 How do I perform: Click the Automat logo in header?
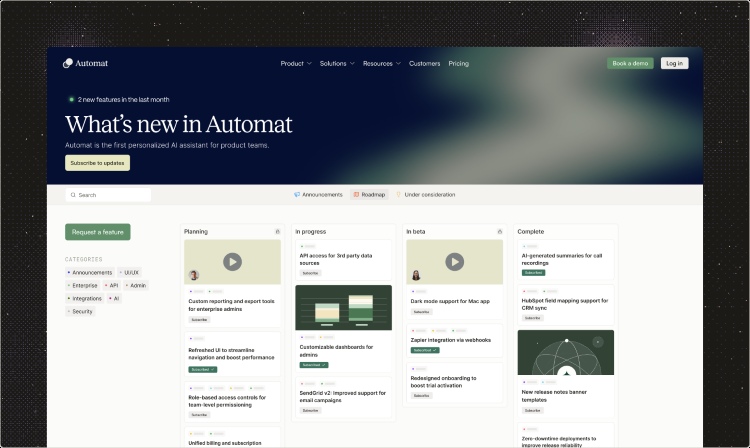click(85, 63)
